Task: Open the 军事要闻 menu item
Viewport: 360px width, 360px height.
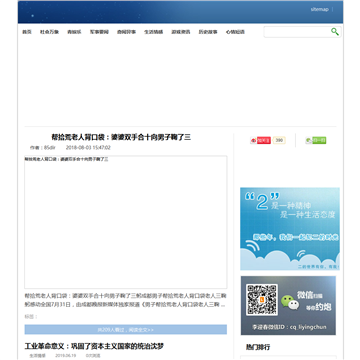Action: pos(99,32)
